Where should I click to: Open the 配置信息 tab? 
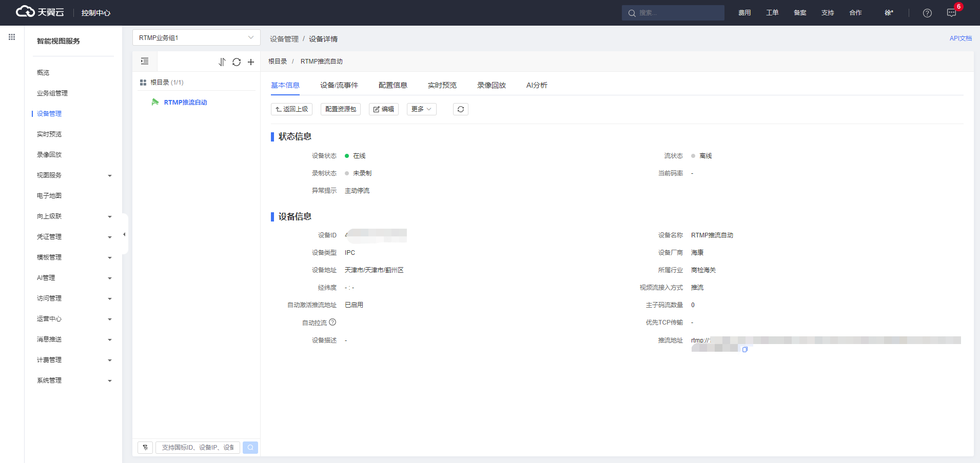pos(393,85)
